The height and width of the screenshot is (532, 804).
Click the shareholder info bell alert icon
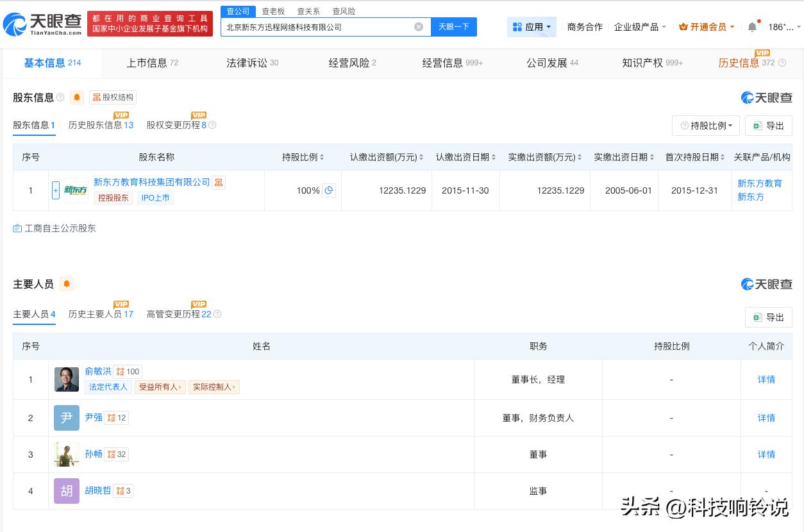pyautogui.click(x=77, y=97)
